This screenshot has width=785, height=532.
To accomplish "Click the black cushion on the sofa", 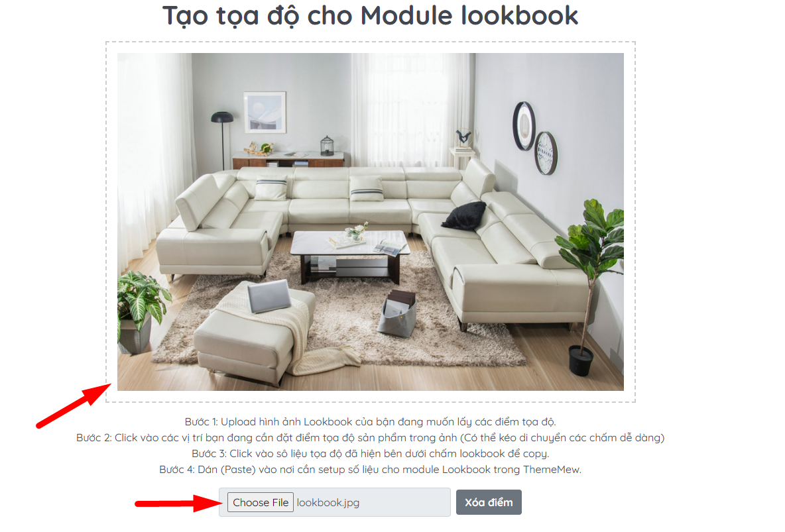I will pos(464,216).
